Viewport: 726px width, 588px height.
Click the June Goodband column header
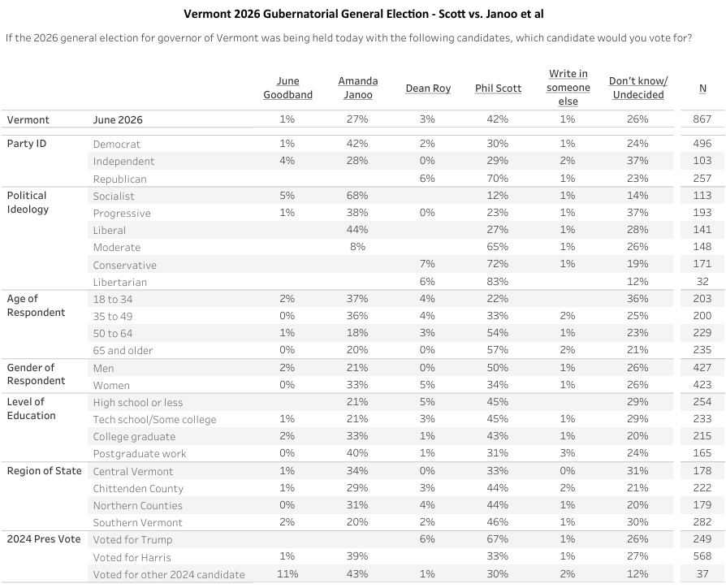(x=287, y=88)
